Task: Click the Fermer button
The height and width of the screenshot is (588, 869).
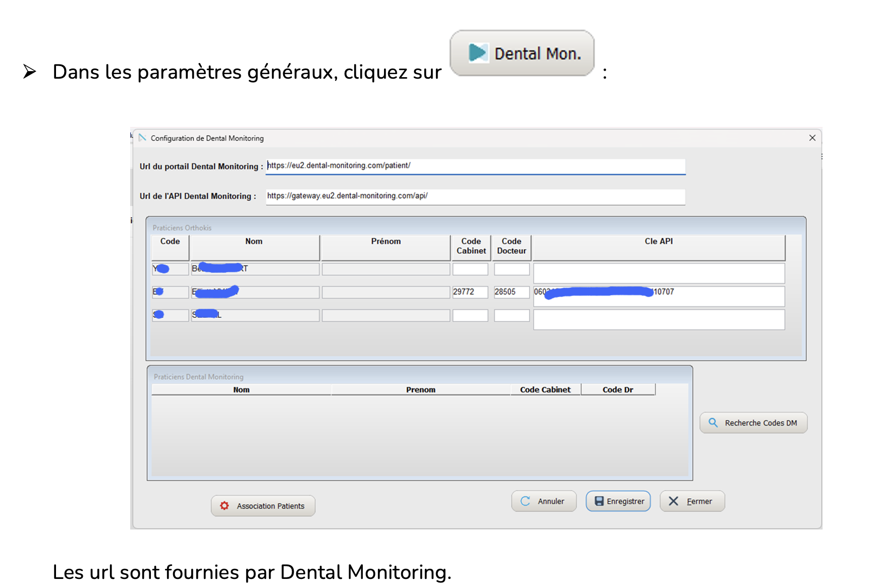Action: (692, 501)
